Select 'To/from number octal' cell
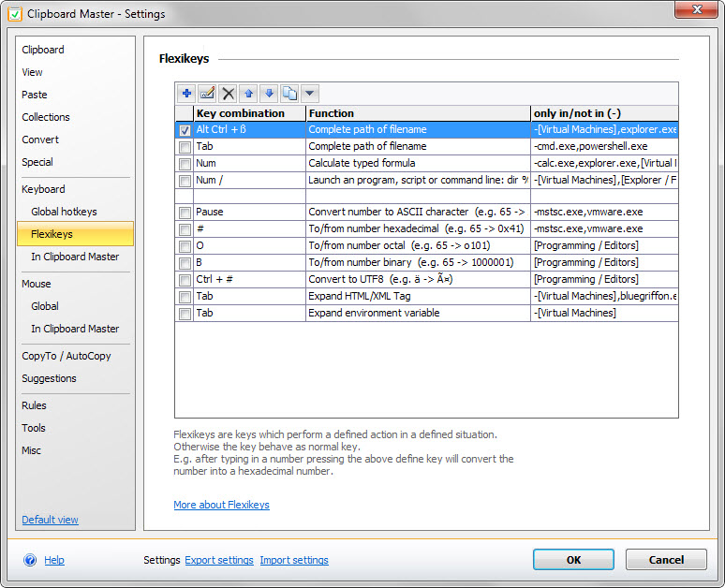Image resolution: width=725 pixels, height=588 pixels. point(418,245)
